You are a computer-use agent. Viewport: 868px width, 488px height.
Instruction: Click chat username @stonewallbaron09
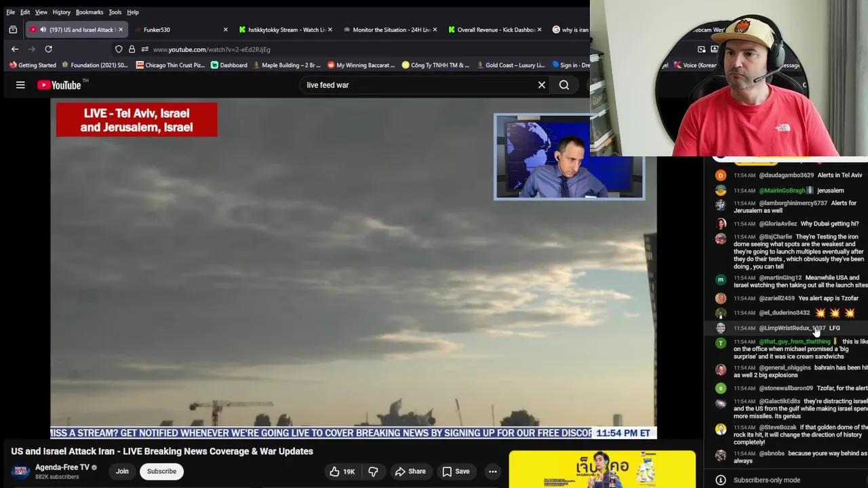785,388
